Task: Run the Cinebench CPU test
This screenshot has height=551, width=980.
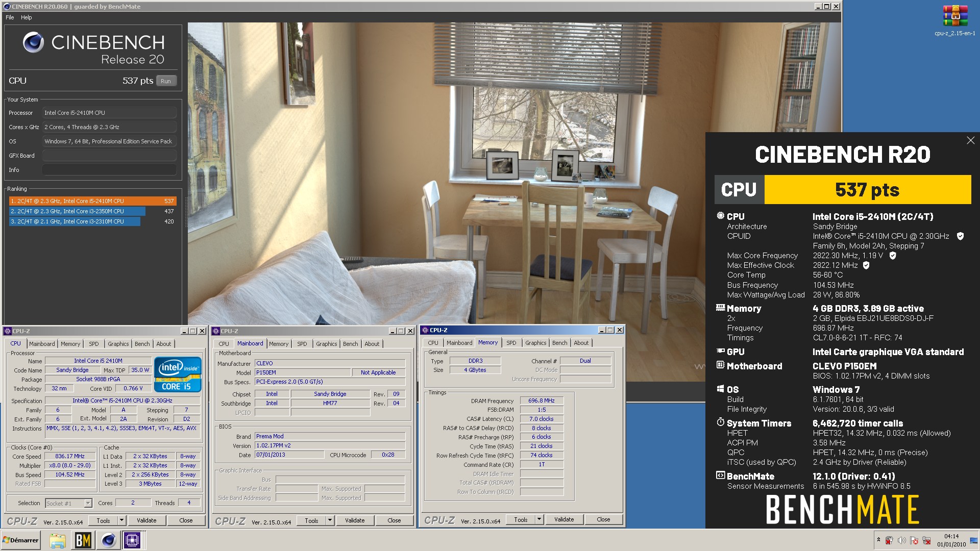Action: tap(166, 81)
